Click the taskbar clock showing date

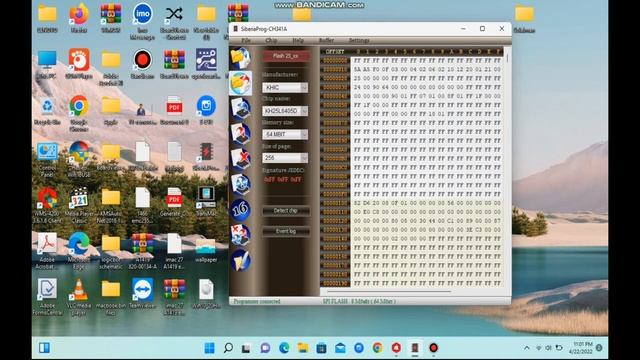[x=581, y=348]
